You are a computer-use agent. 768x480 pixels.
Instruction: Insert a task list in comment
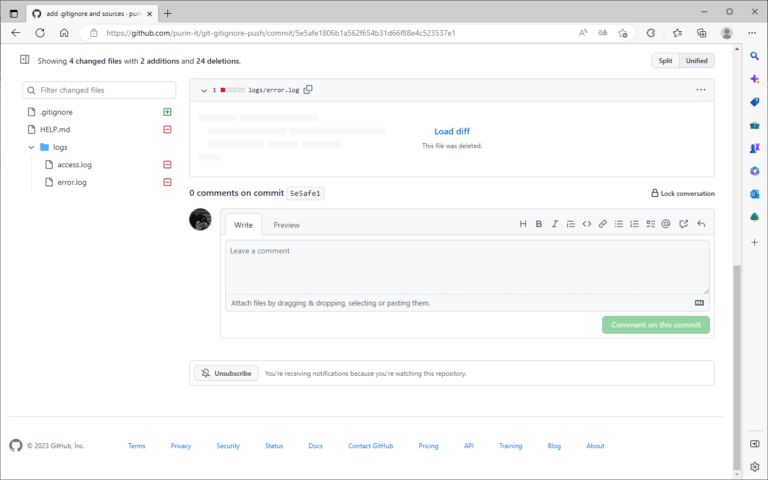(x=650, y=224)
